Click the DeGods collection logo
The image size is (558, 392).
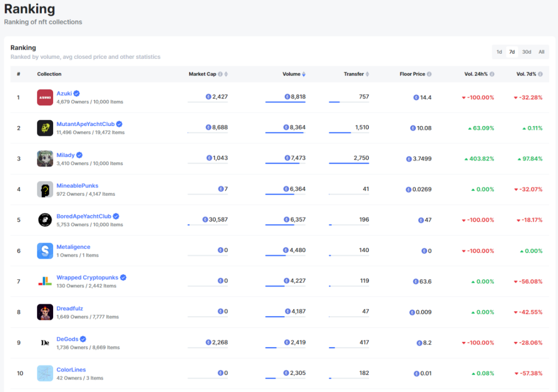(x=45, y=342)
